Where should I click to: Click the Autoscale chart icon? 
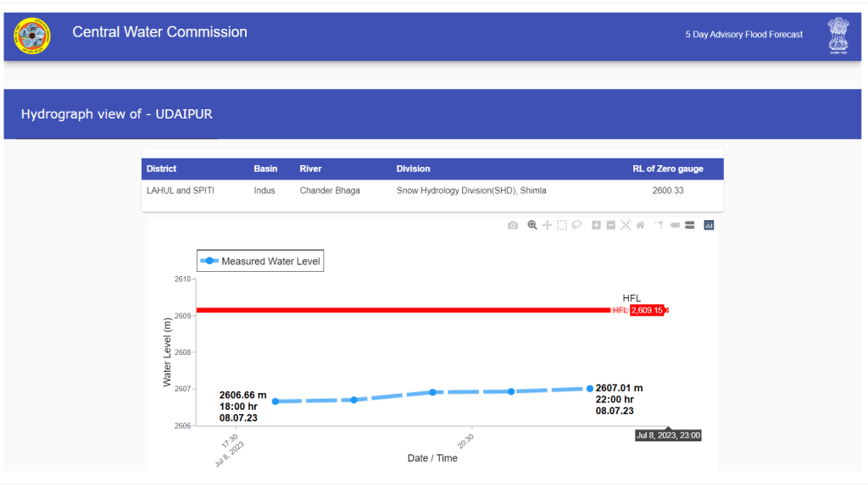pyautogui.click(x=626, y=225)
